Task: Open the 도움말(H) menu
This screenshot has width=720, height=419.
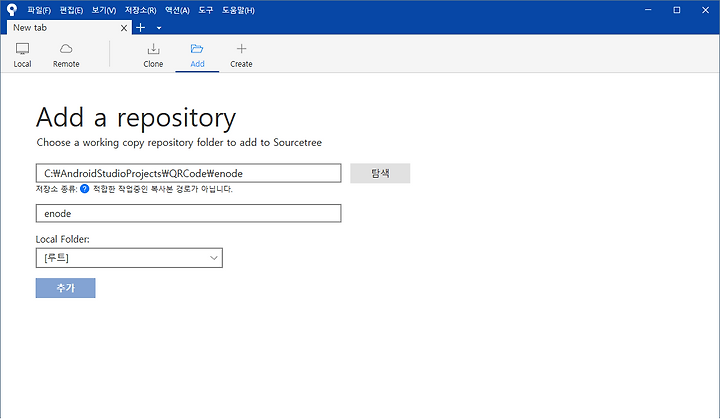Action: pyautogui.click(x=238, y=10)
